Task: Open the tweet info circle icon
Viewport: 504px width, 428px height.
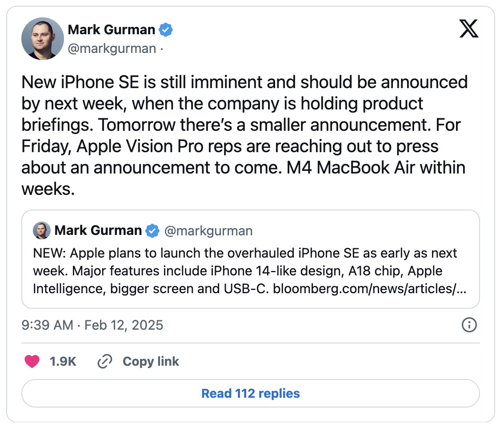Action: (x=469, y=325)
